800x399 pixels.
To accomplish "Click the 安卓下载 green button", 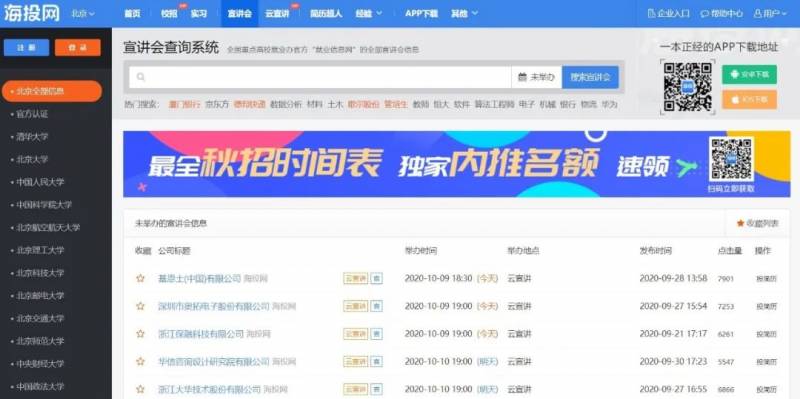I will (x=749, y=74).
